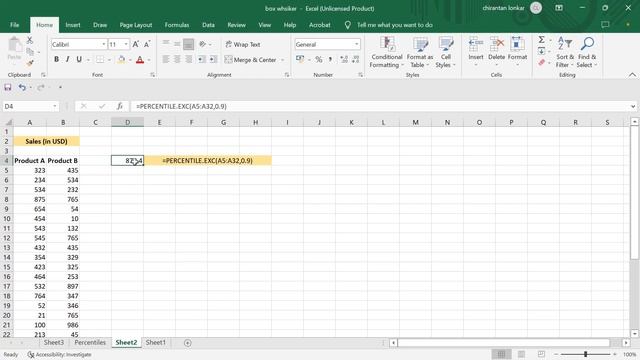The width and height of the screenshot is (640, 360).
Task: Click the Fill down arrow icon
Action: (541, 51)
